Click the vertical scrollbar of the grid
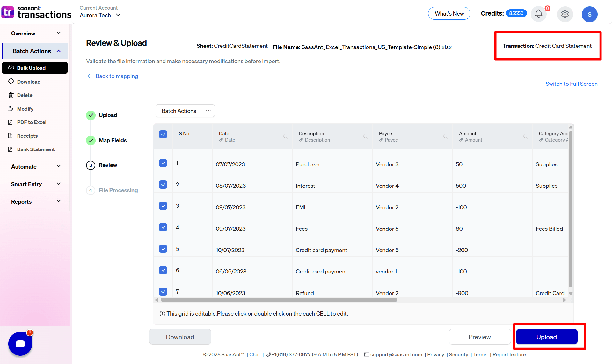The height and width of the screenshot is (364, 612). click(571, 209)
